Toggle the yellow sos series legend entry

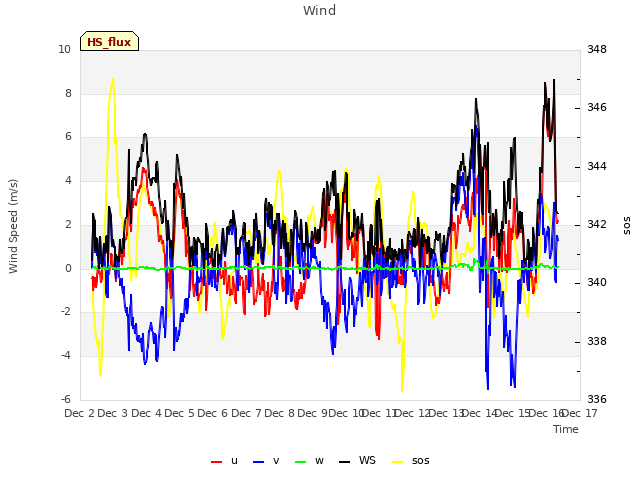411,461
